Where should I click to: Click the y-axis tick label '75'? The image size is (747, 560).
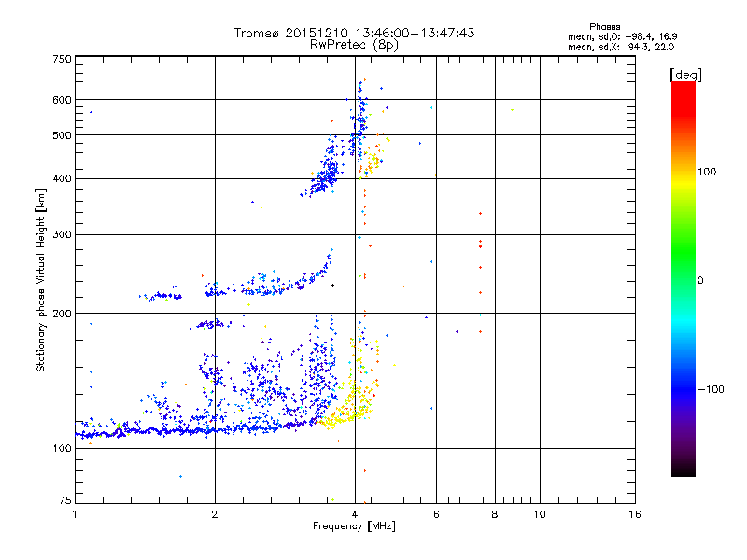click(65, 500)
